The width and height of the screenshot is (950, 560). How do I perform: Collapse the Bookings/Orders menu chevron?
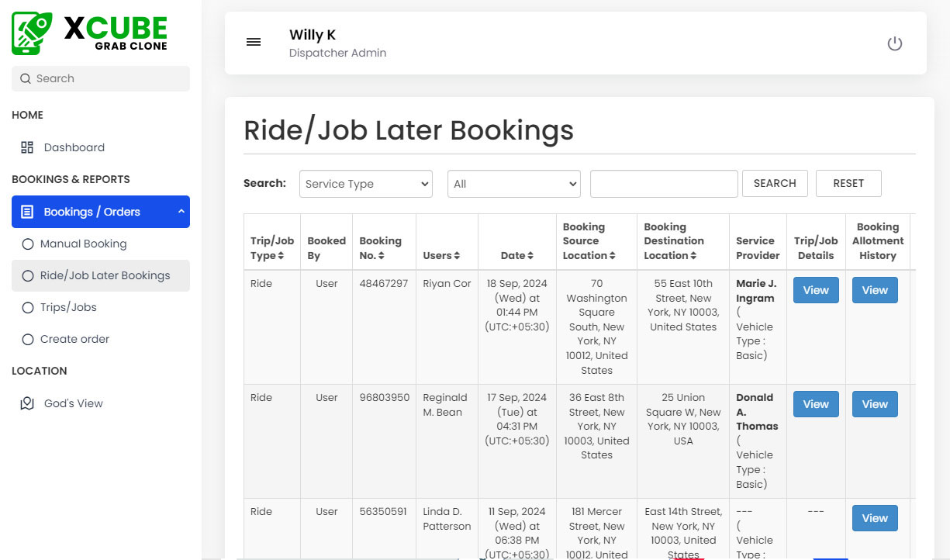[180, 211]
